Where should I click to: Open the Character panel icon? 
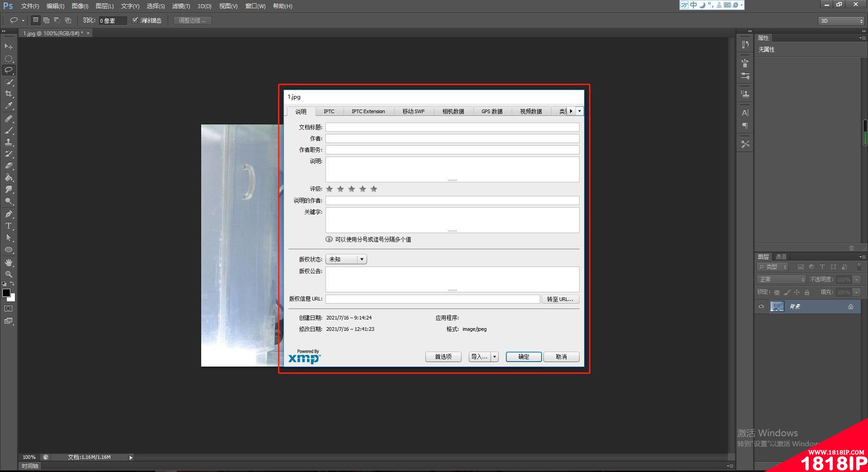745,113
